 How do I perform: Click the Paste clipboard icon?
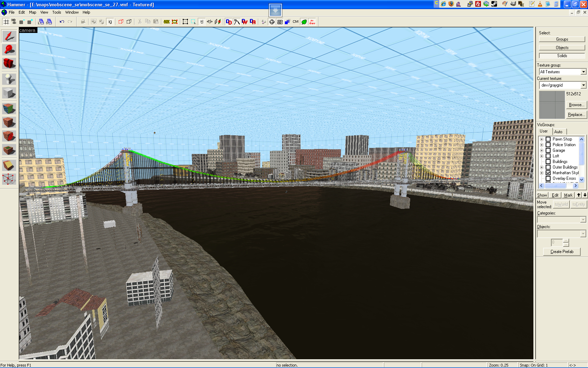(156, 22)
